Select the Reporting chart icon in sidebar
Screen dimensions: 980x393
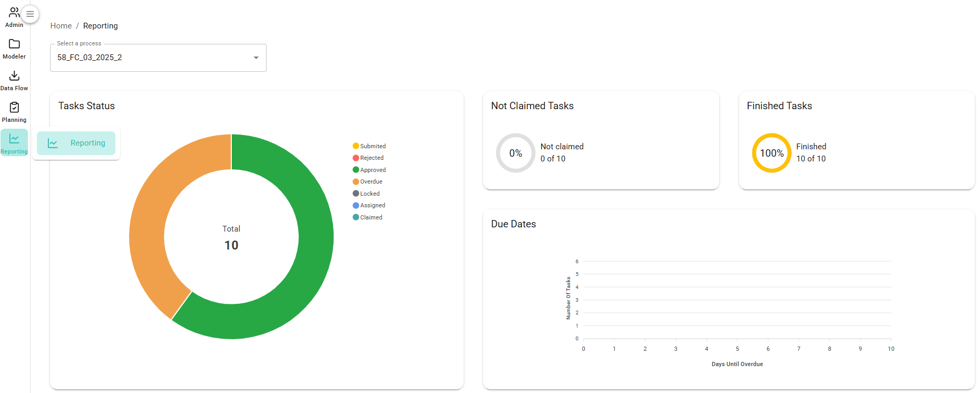point(14,139)
